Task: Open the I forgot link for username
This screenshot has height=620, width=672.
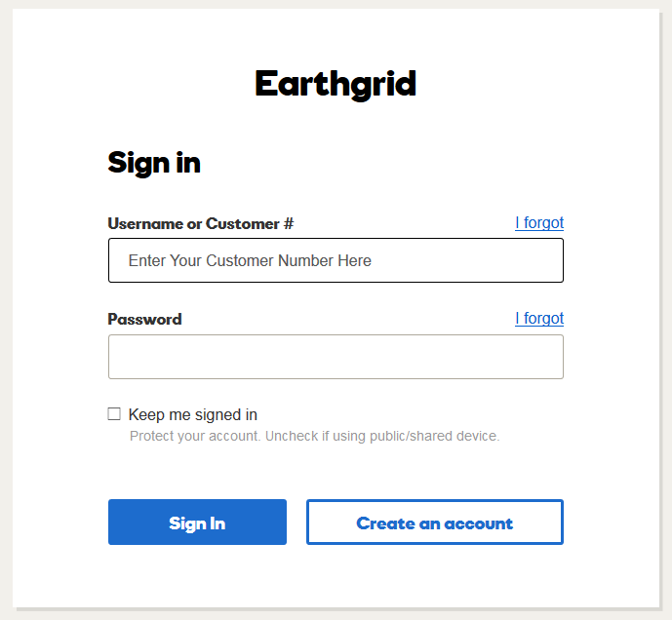Action: [538, 223]
